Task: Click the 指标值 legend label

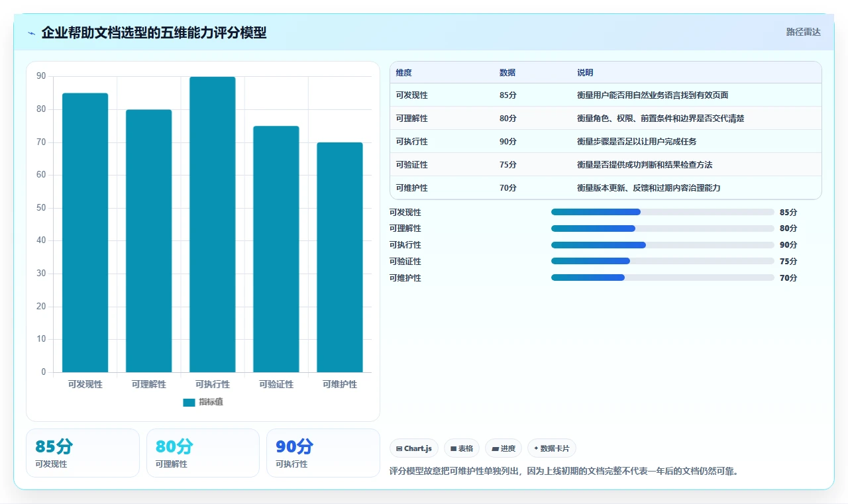Action: point(211,402)
